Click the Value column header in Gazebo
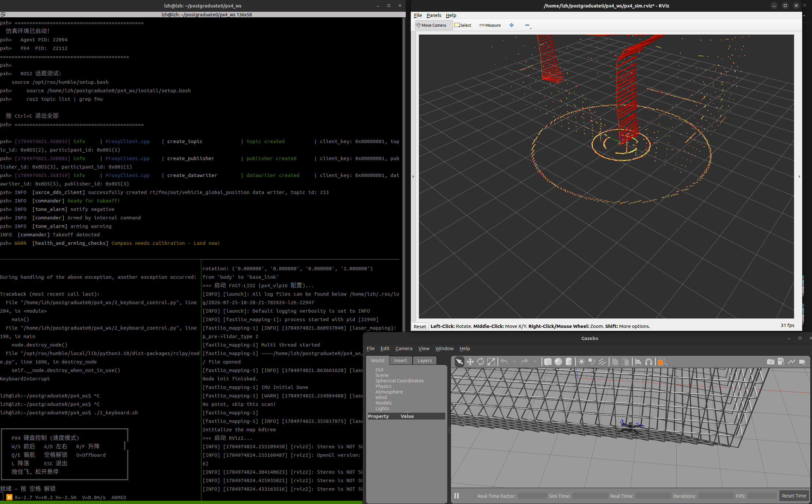 407,416
